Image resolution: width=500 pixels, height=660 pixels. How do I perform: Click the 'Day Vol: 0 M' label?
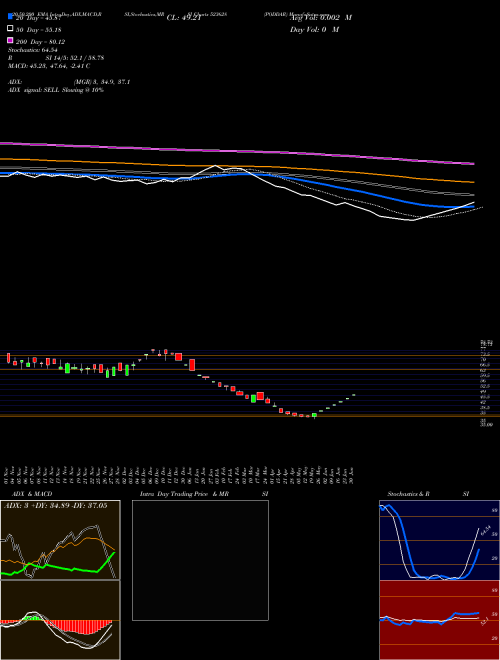point(314,29)
